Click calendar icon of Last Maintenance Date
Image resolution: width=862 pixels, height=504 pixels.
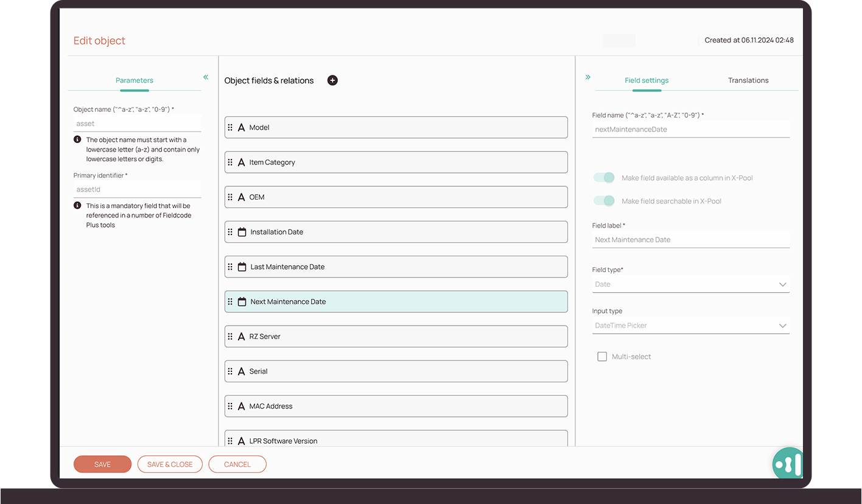click(x=242, y=267)
